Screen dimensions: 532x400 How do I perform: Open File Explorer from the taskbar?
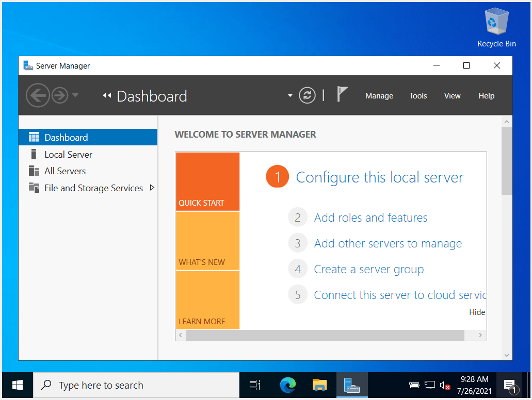(x=319, y=385)
